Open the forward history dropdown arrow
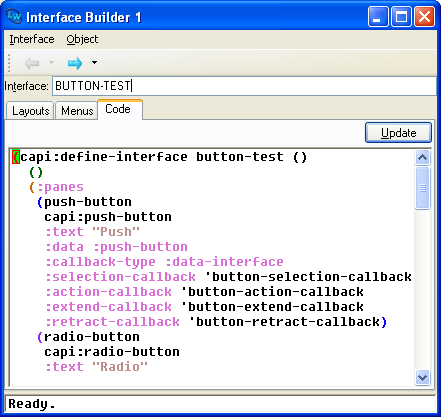Screen dimensions: 441x417 click(95, 62)
